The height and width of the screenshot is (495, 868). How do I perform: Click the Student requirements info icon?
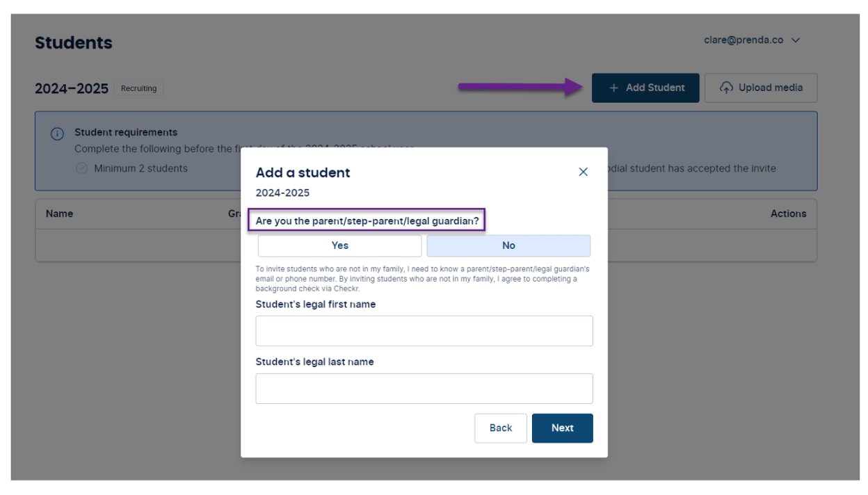click(x=58, y=134)
